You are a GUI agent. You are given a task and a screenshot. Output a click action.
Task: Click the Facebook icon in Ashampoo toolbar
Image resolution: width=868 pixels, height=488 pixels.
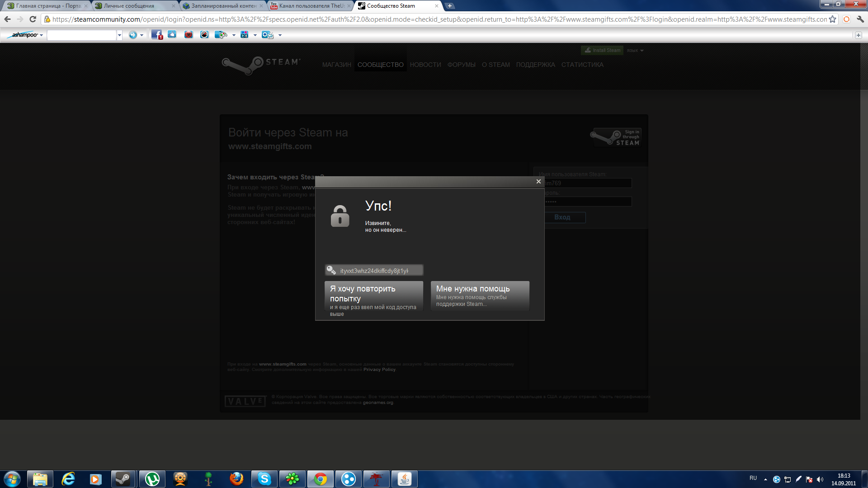coord(156,35)
